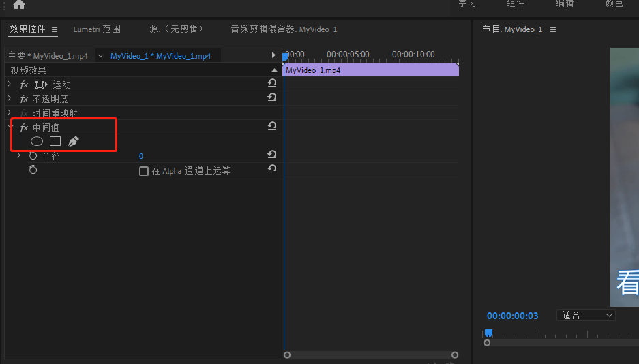
Task: Switch to the Lumetri 范围 tab
Action: (x=97, y=29)
